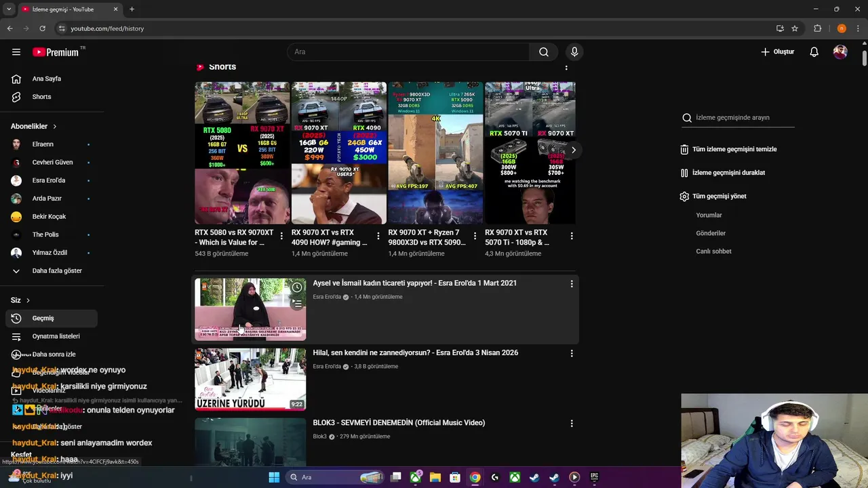This screenshot has width=868, height=488.
Task: Expand the Abonelikler section chevron
Action: pos(55,126)
